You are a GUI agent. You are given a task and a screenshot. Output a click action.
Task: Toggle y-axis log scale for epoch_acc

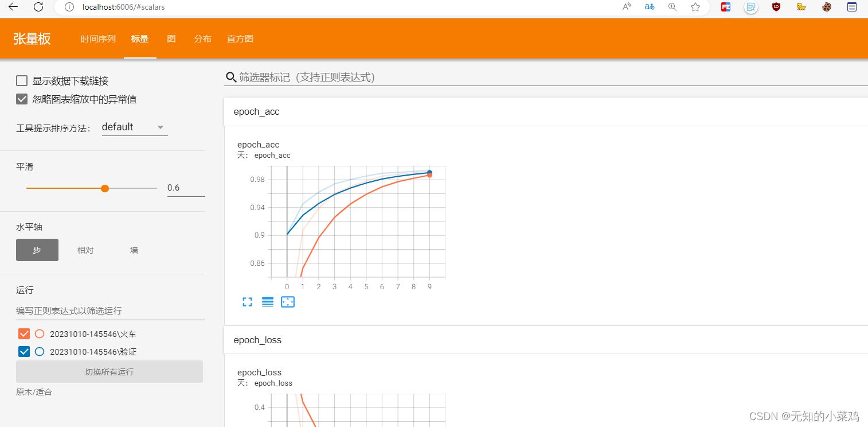coord(268,302)
